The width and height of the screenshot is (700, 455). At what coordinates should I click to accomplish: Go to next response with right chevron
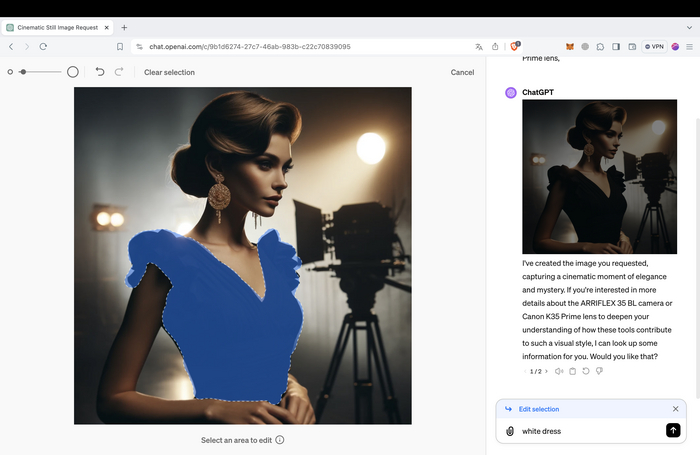[x=547, y=371]
